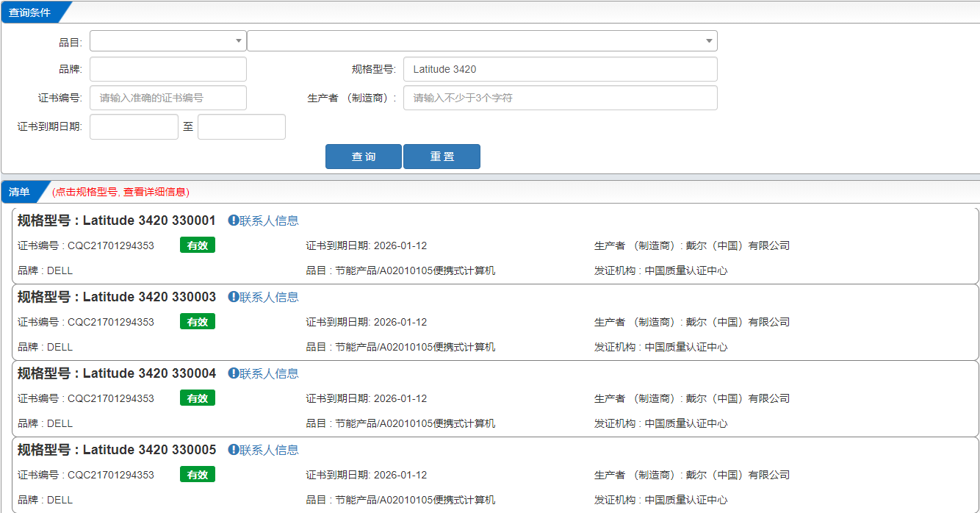Click 生产者 戴尔(中国)有限公司 in the 330005 card
The image size is (980, 513).
coord(692,475)
